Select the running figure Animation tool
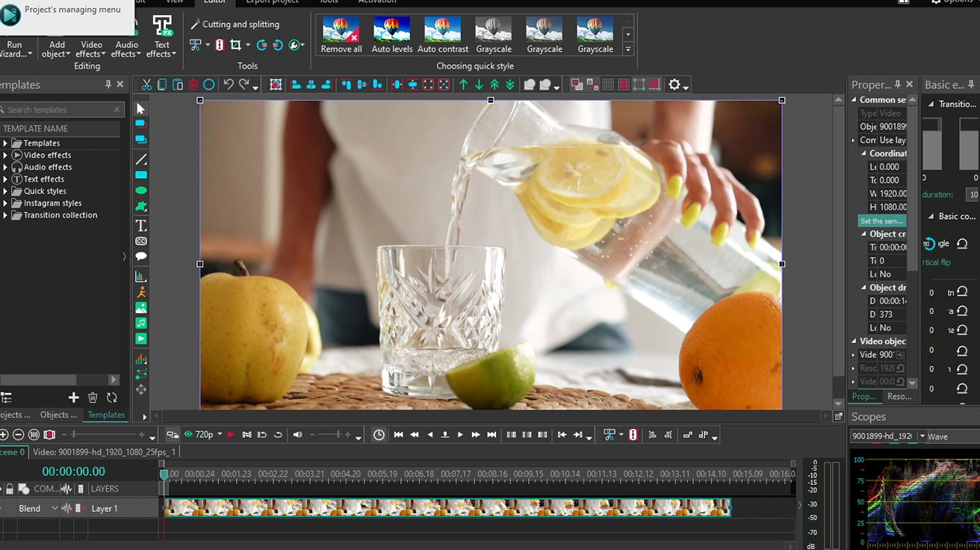Screen dimensions: 980x550 140,292
